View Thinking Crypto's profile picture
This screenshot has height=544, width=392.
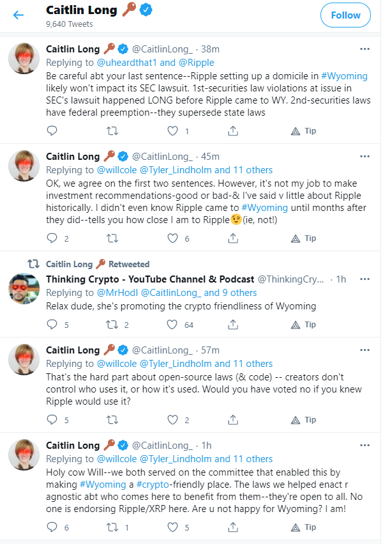[x=24, y=289]
